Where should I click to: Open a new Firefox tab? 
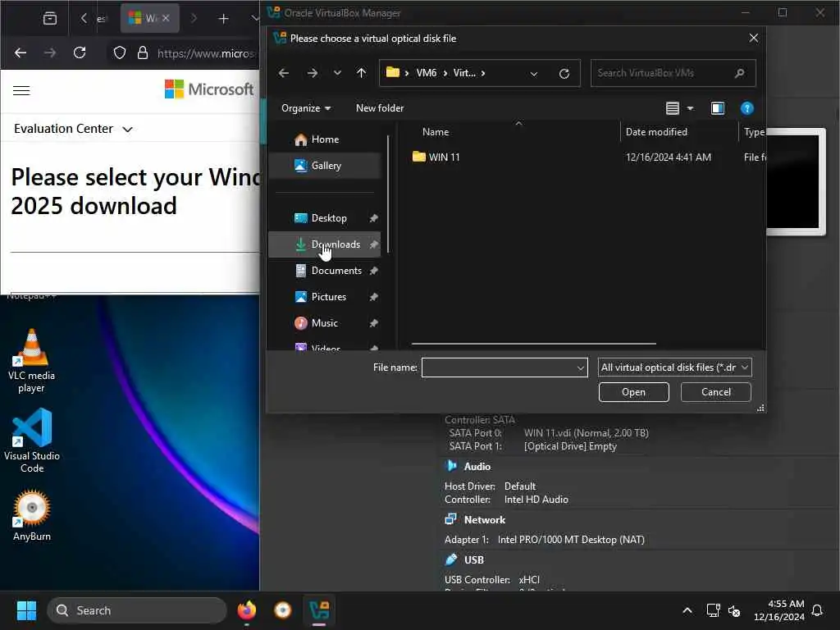click(223, 19)
